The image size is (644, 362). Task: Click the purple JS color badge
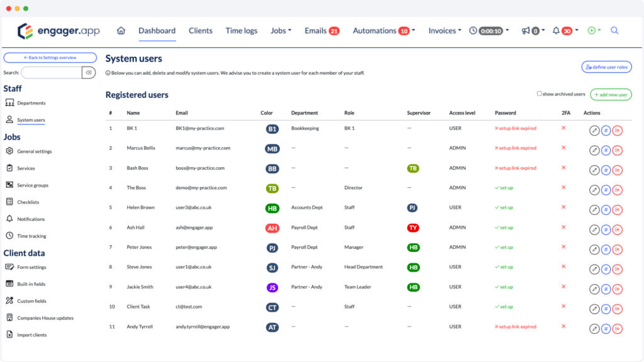[272, 287]
